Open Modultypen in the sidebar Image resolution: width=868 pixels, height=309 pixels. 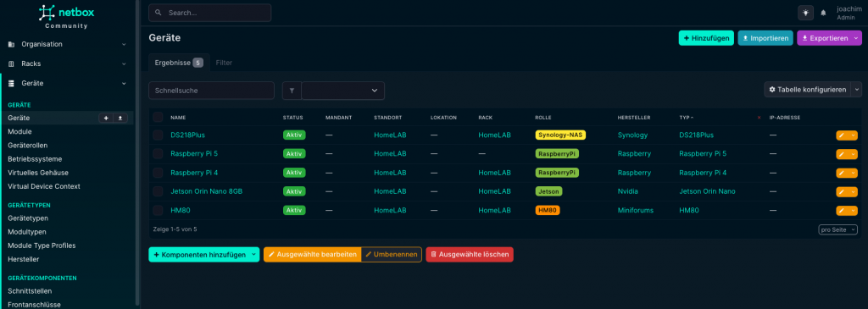pos(27,232)
